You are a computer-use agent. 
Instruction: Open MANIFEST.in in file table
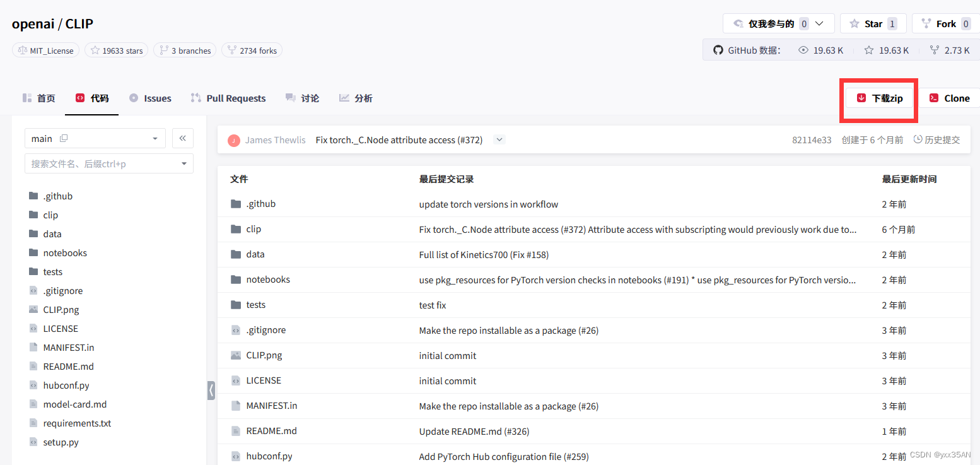tap(272, 406)
